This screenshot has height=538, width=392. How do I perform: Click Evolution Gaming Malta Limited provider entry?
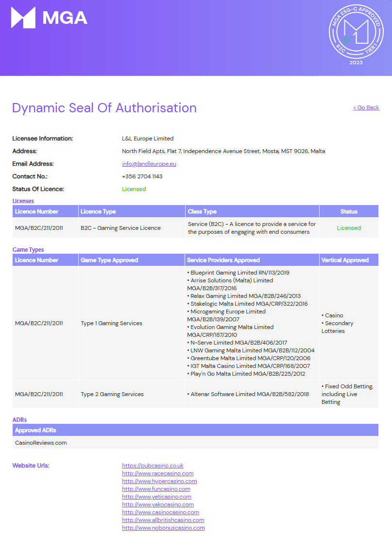[230, 331]
